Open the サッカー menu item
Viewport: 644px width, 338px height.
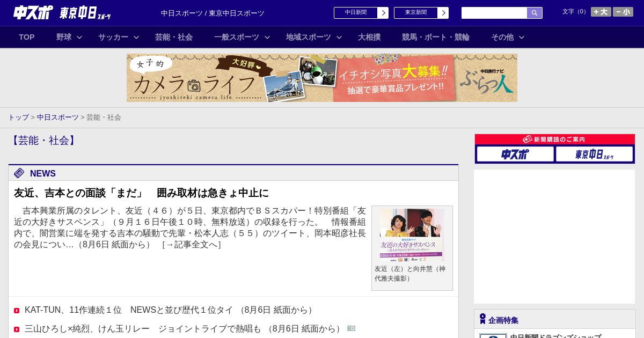pyautogui.click(x=113, y=37)
